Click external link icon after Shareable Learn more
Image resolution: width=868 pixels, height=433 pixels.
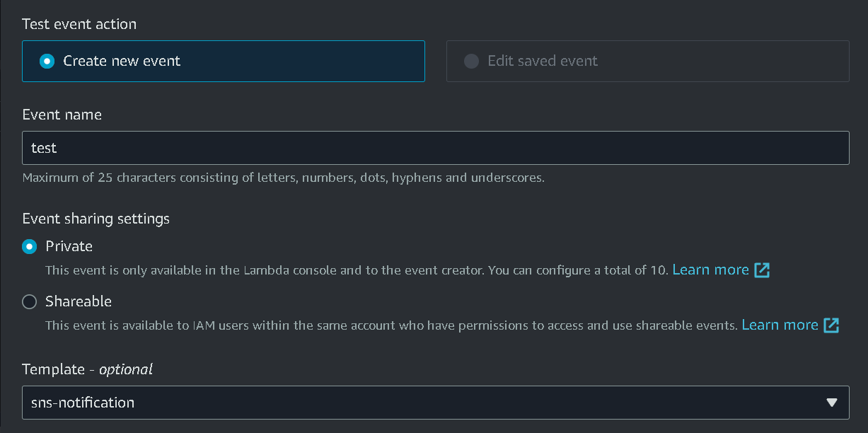(x=831, y=325)
